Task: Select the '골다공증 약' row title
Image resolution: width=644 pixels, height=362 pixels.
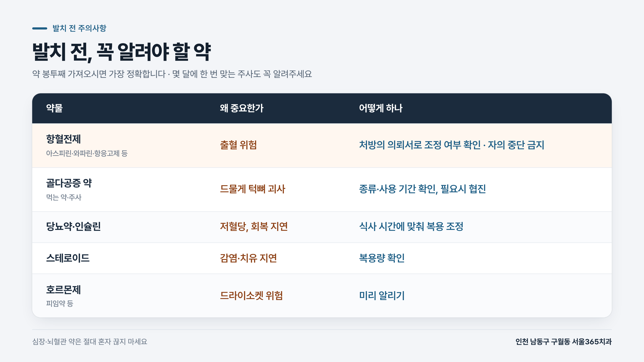Action: [69, 183]
